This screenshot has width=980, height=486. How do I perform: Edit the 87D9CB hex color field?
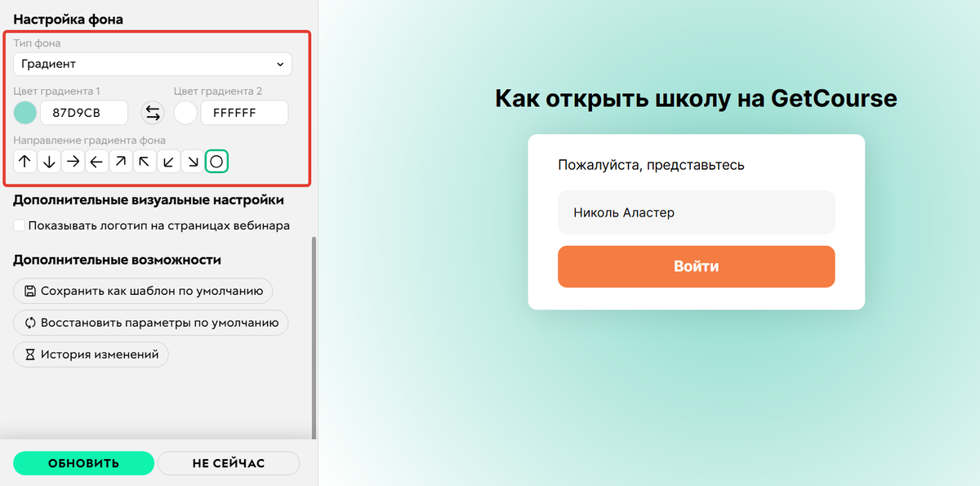click(x=84, y=113)
